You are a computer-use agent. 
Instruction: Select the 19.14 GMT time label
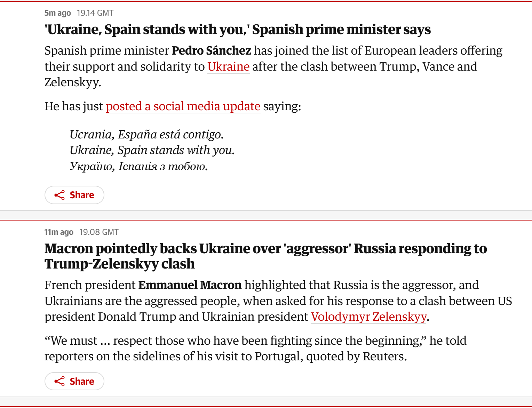coord(95,13)
